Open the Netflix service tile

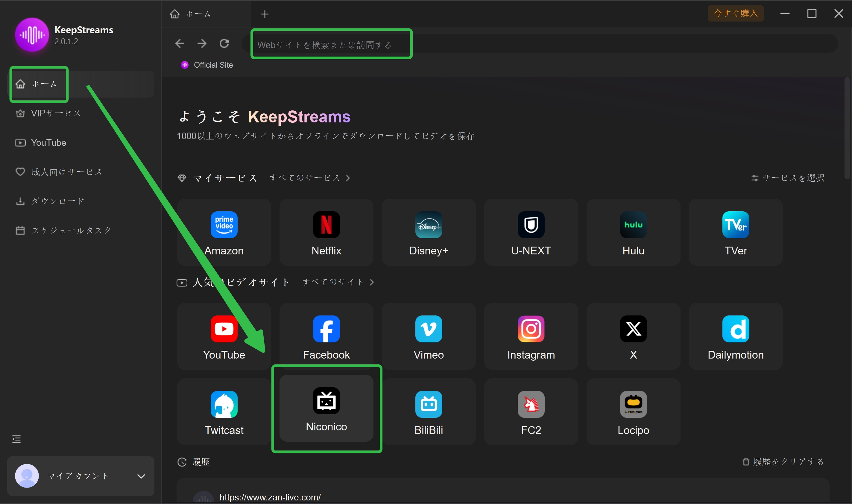(x=326, y=232)
